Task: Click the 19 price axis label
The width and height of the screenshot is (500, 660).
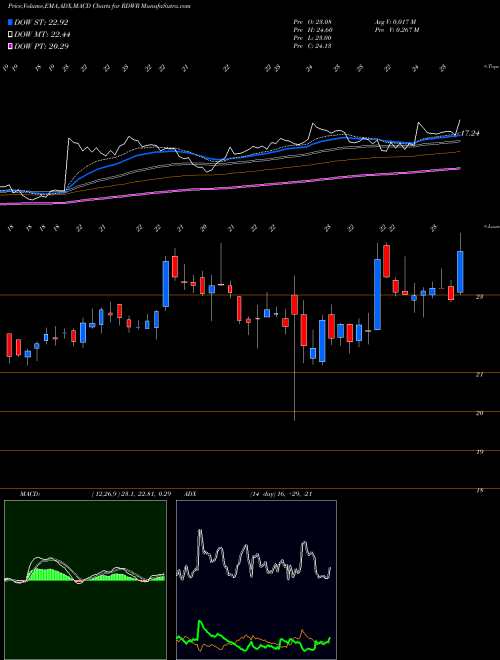Action: pyautogui.click(x=479, y=452)
